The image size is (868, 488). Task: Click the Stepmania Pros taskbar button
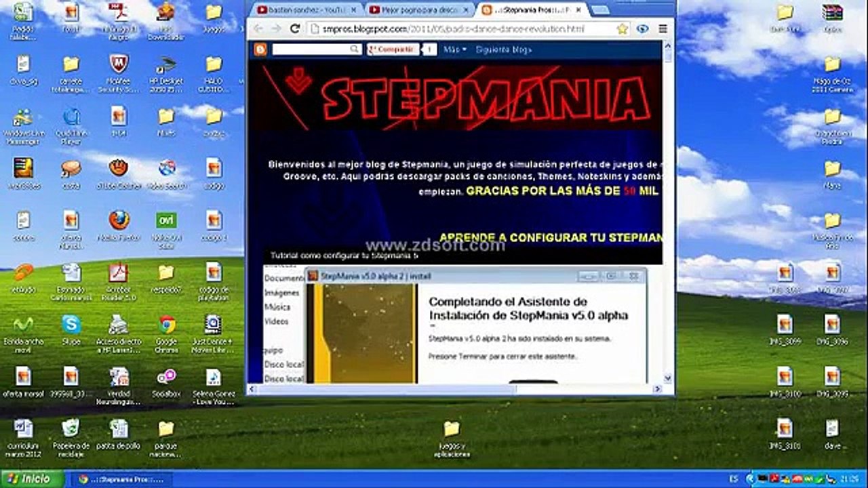122,479
